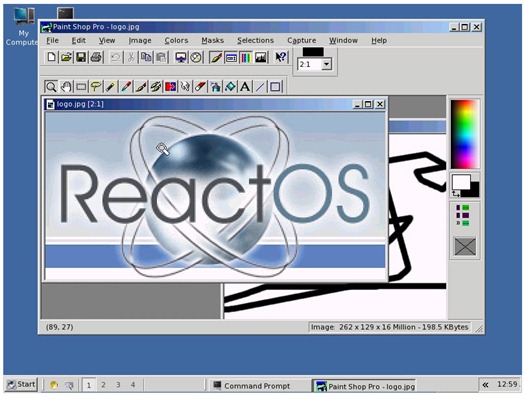Viewport: 524px width, 397px height.
Task: Click the black swatch above the zoom box
Action: (313, 52)
